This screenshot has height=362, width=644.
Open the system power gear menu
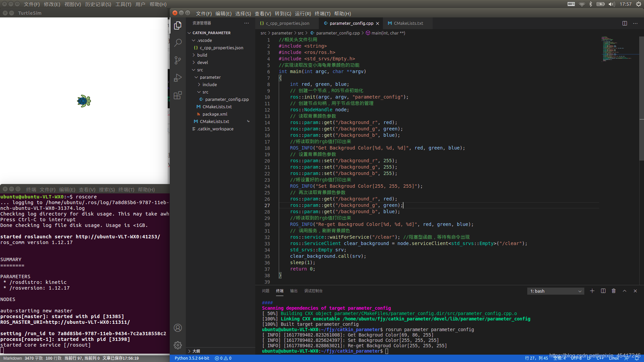639,4
